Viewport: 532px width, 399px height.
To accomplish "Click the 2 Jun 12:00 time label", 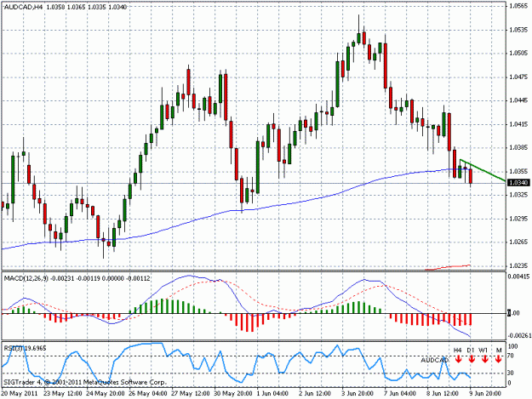I will click(315, 394).
